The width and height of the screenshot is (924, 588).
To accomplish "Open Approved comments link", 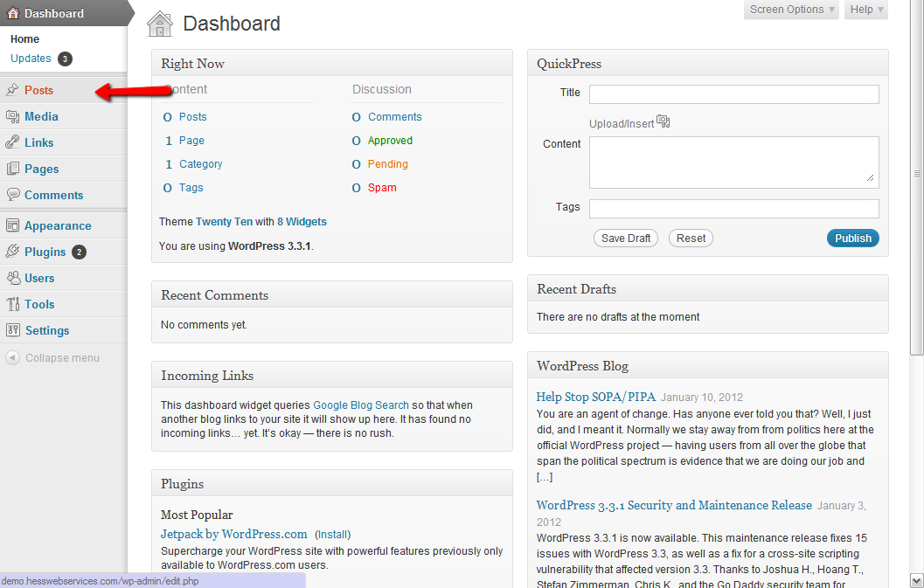I will click(x=390, y=140).
